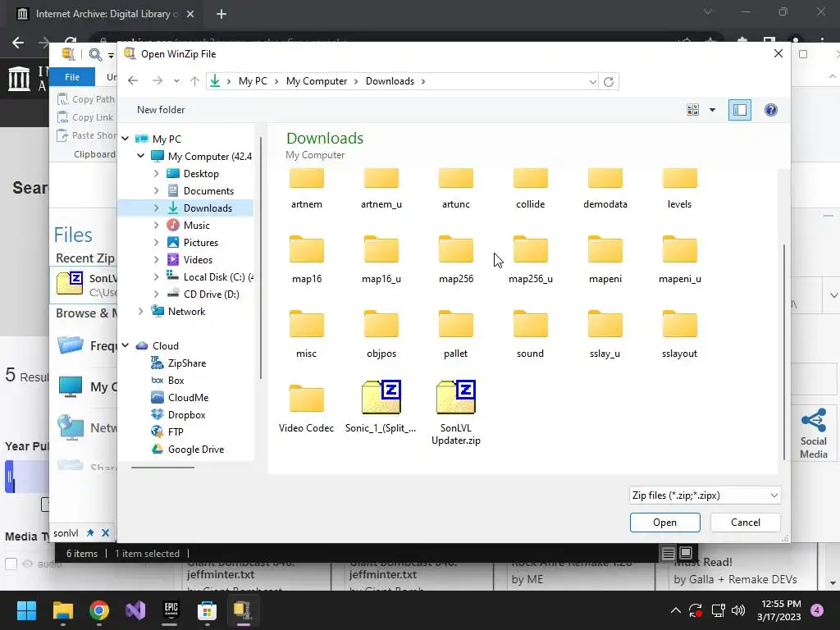Select the SonLVL Updater.zip file
The image size is (840, 630).
point(456,413)
